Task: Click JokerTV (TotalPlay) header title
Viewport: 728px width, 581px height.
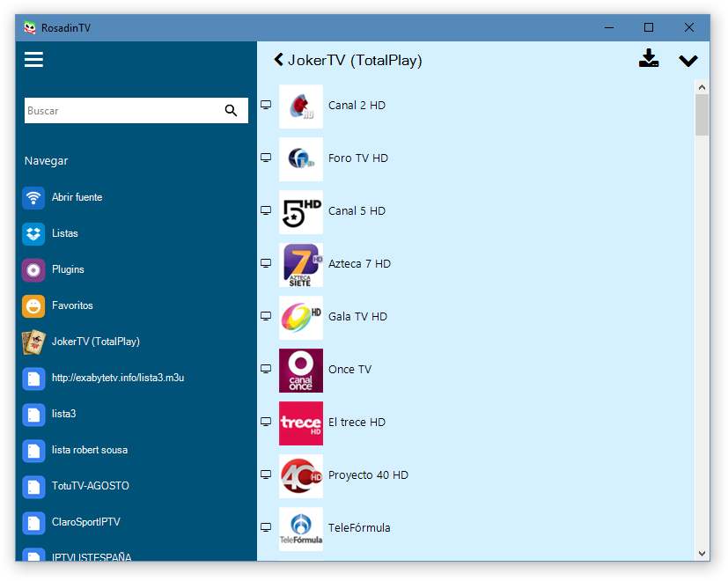Action: (355, 61)
